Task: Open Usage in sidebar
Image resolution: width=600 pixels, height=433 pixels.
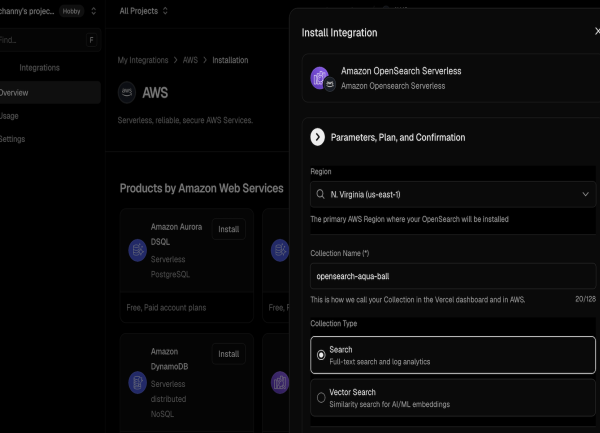Action: point(9,116)
